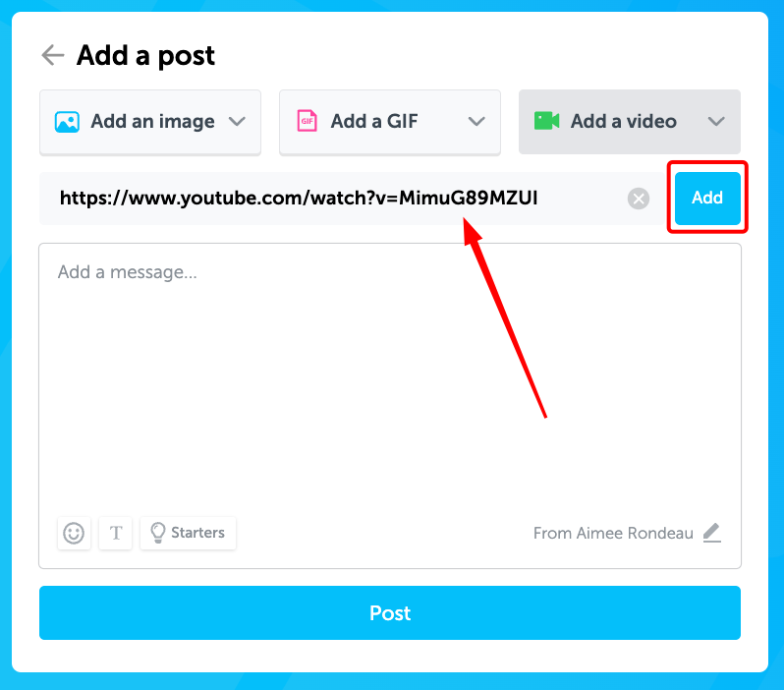Select Add a GIF option
The height and width of the screenshot is (690, 784).
point(390,122)
